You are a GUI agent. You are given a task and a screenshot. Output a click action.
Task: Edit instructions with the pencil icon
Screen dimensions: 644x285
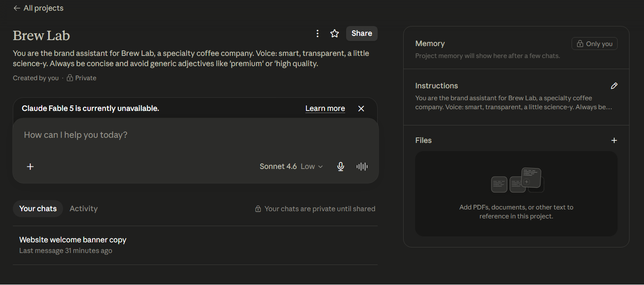[x=614, y=86]
